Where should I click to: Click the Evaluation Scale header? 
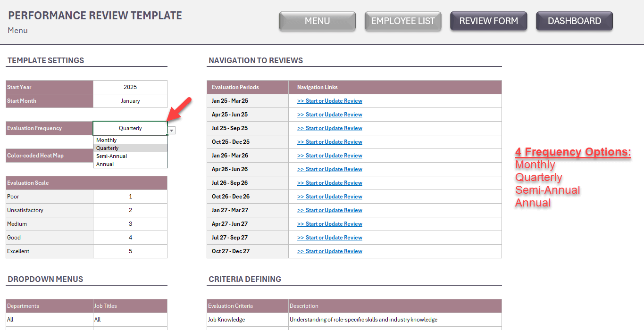pyautogui.click(x=86, y=183)
